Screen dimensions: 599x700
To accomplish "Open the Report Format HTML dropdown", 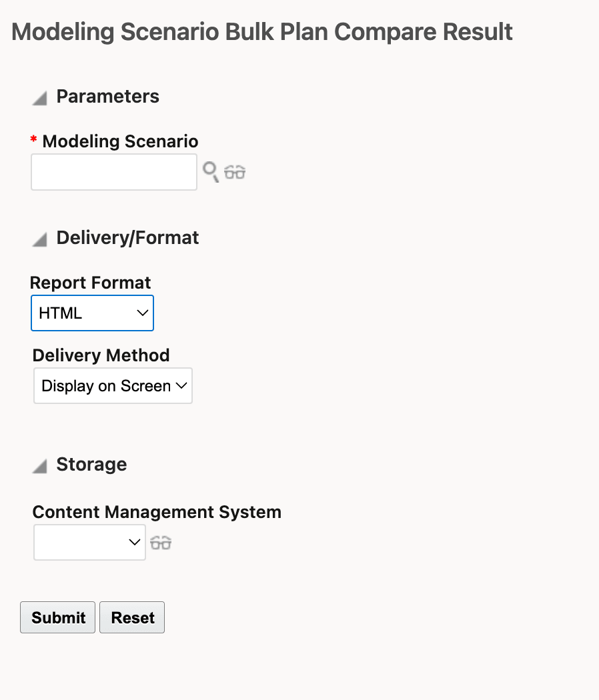I will [92, 313].
